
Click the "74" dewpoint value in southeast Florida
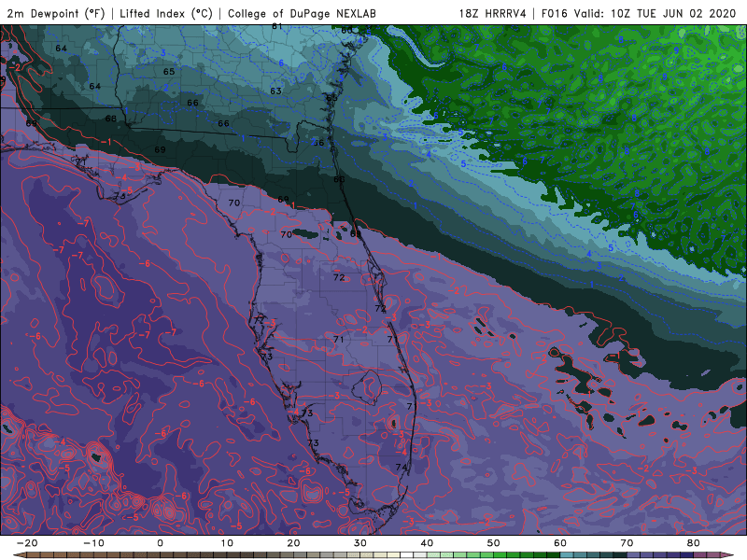pyautogui.click(x=402, y=468)
